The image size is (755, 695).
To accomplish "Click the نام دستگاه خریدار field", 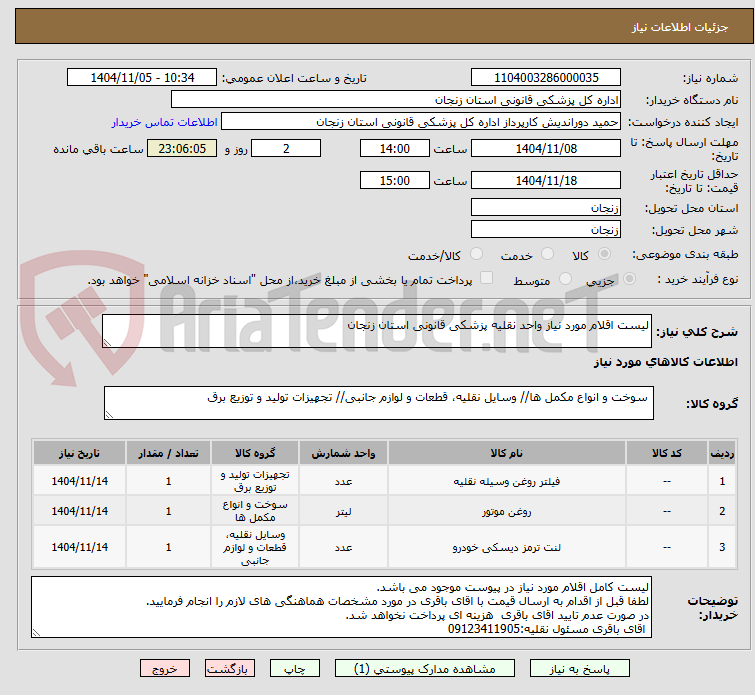I will (396, 100).
